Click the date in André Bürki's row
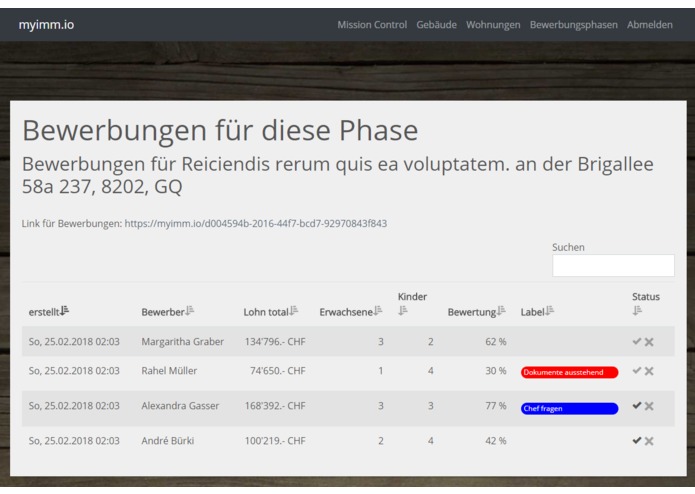This screenshot has width=695, height=494. pyautogui.click(x=74, y=441)
